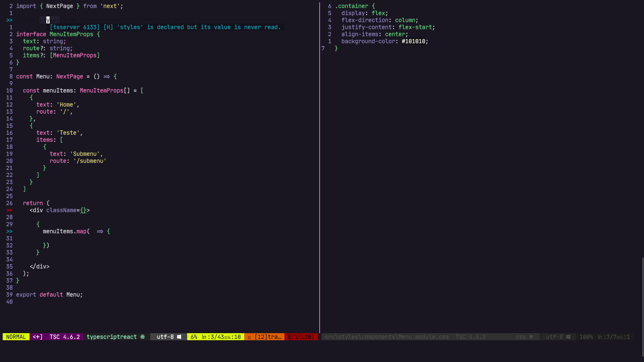Viewport: 644px width, 362px height.
Task: Click the React atom icon beside typescriptreact
Action: (143, 337)
